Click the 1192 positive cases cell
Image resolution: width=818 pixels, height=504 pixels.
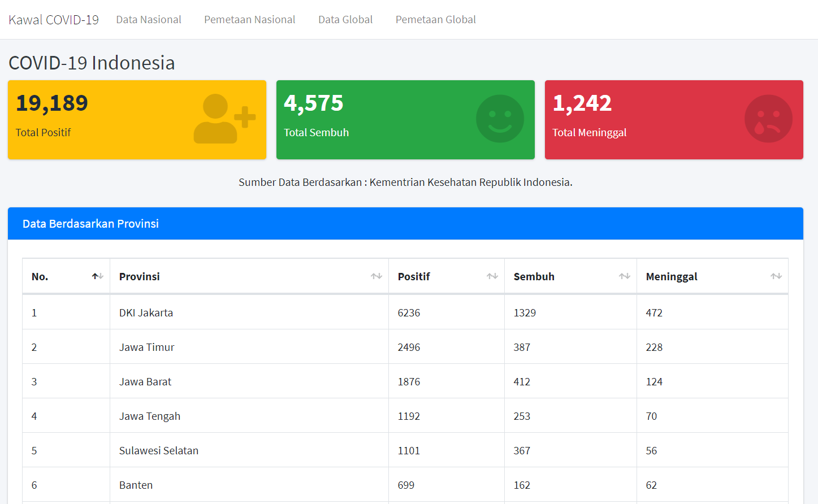pyautogui.click(x=447, y=416)
